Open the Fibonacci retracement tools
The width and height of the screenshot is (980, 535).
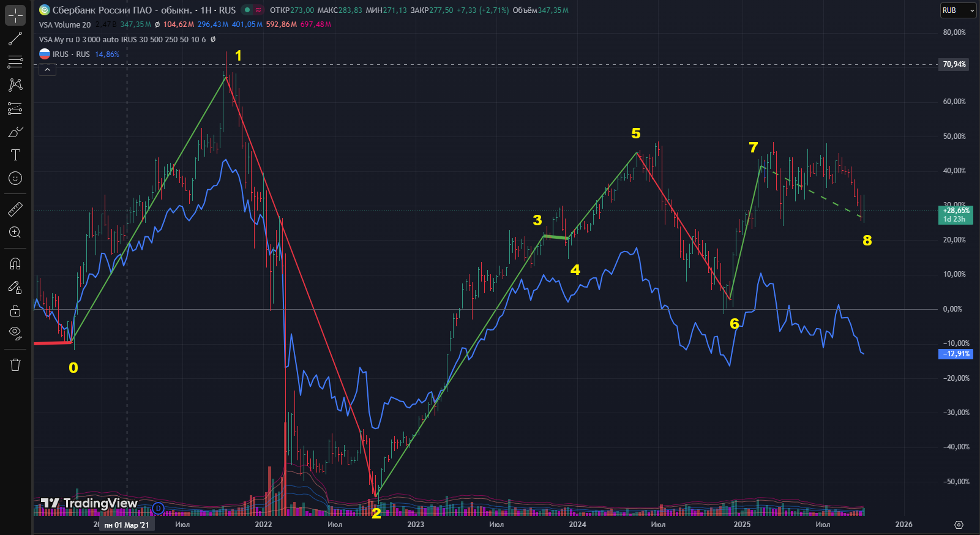tap(15, 62)
